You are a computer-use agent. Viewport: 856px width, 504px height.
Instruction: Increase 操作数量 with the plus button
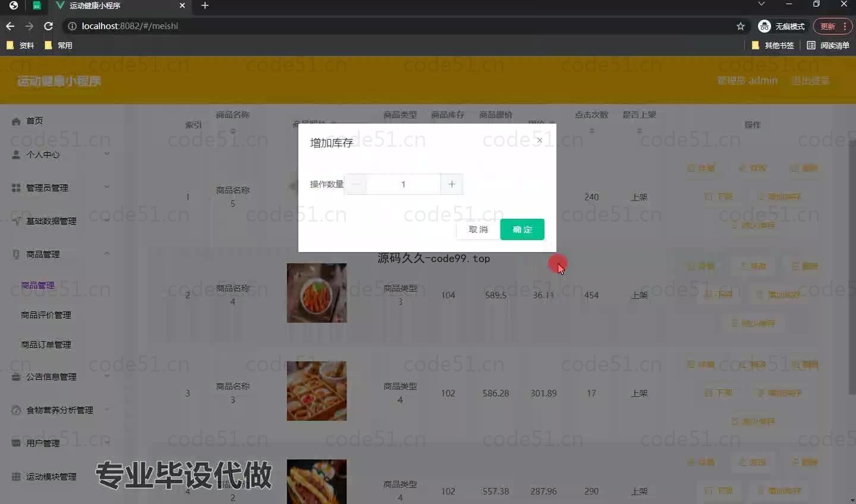point(452,184)
